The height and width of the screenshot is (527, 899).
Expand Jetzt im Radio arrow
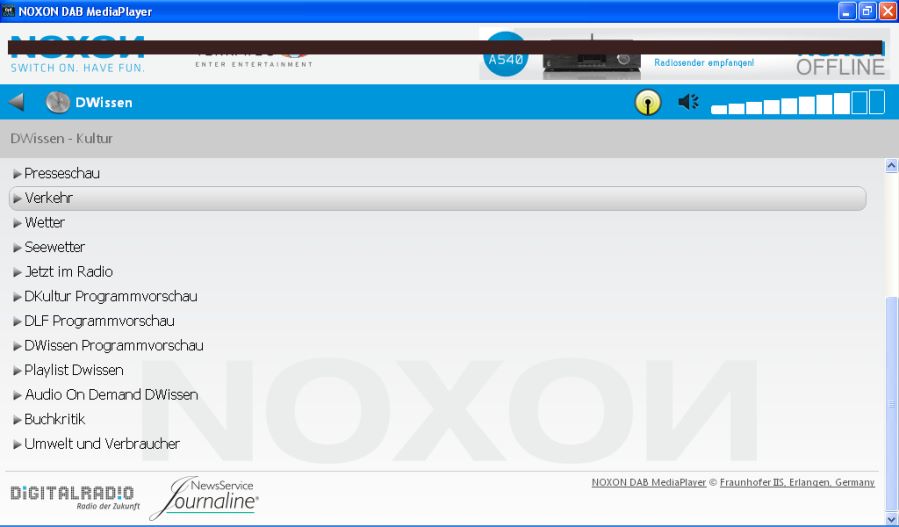pyautogui.click(x=17, y=272)
